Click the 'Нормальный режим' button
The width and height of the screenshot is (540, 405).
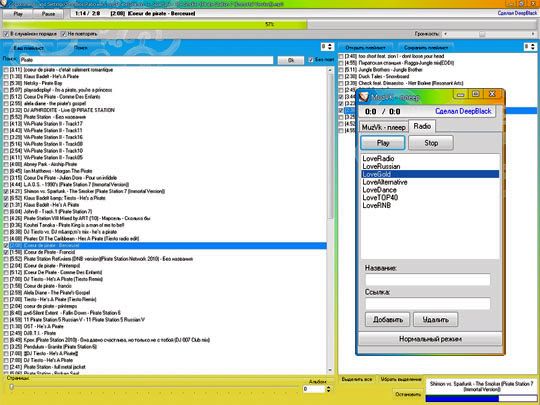(430, 339)
